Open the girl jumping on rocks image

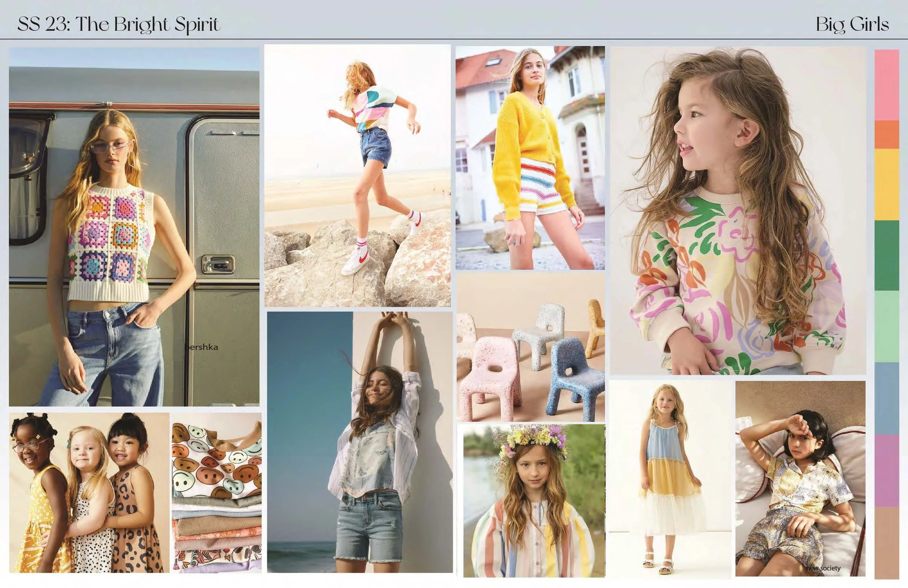point(357,175)
